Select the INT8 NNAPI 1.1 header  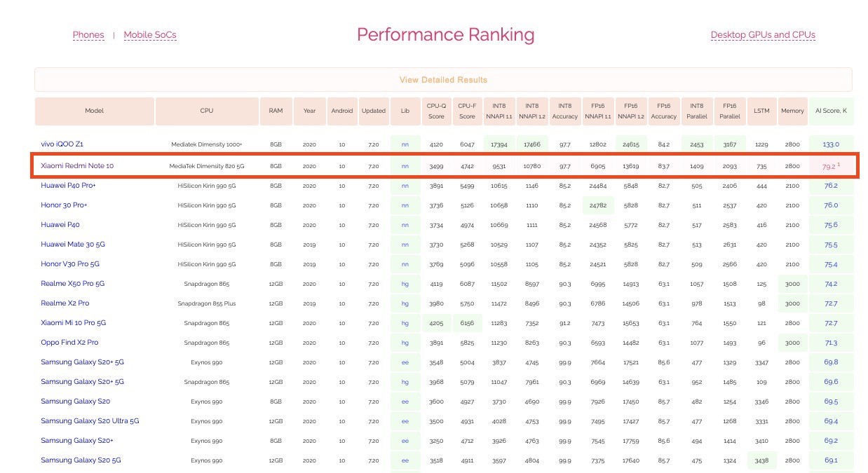(x=499, y=111)
